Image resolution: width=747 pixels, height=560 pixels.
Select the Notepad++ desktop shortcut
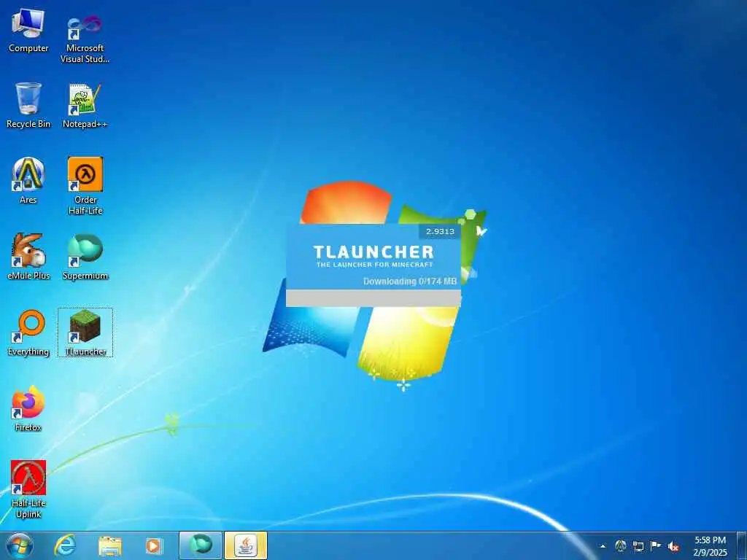(x=85, y=106)
